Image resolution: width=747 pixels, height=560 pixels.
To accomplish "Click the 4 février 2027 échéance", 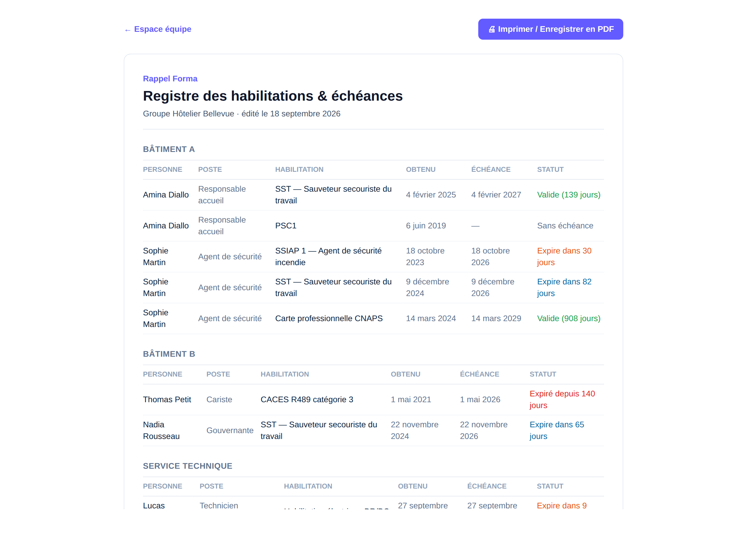I will tap(496, 195).
